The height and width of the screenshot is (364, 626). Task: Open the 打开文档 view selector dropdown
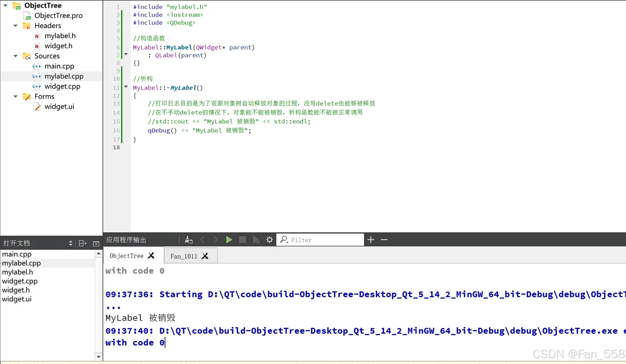click(x=71, y=243)
